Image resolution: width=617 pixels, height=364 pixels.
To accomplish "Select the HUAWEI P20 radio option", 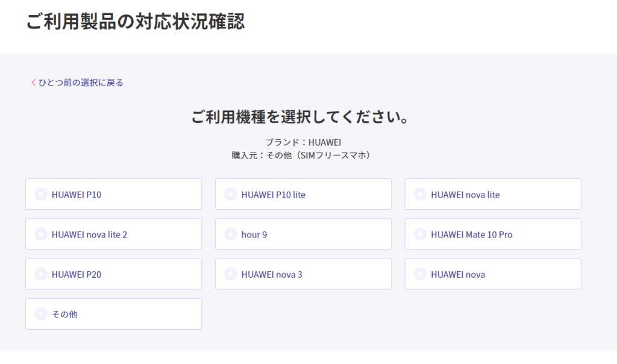I will tap(113, 274).
